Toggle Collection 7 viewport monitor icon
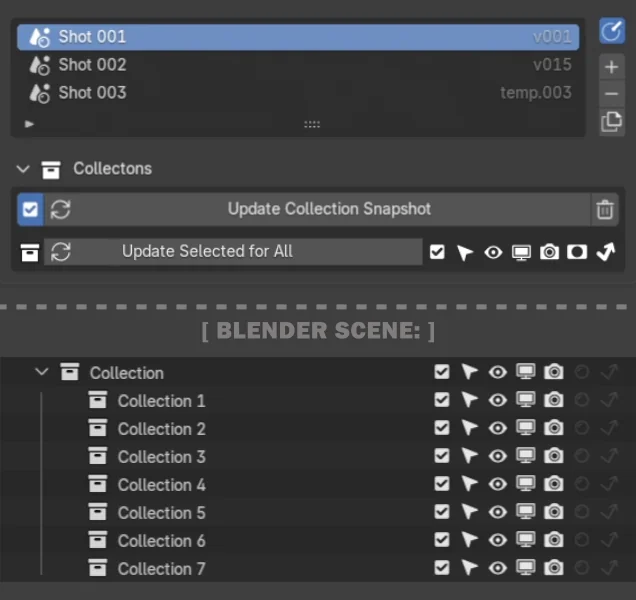The image size is (636, 600). (526, 568)
